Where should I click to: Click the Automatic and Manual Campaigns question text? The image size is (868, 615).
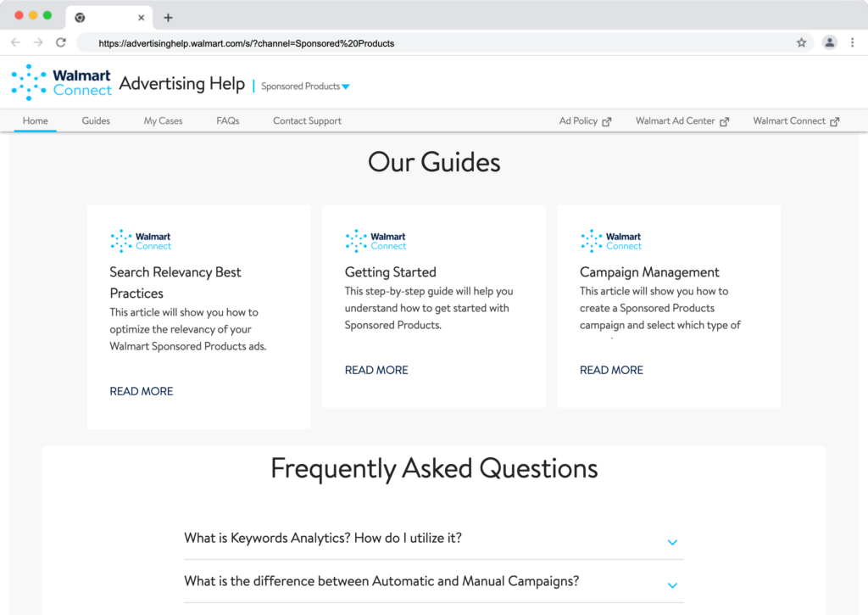381,581
